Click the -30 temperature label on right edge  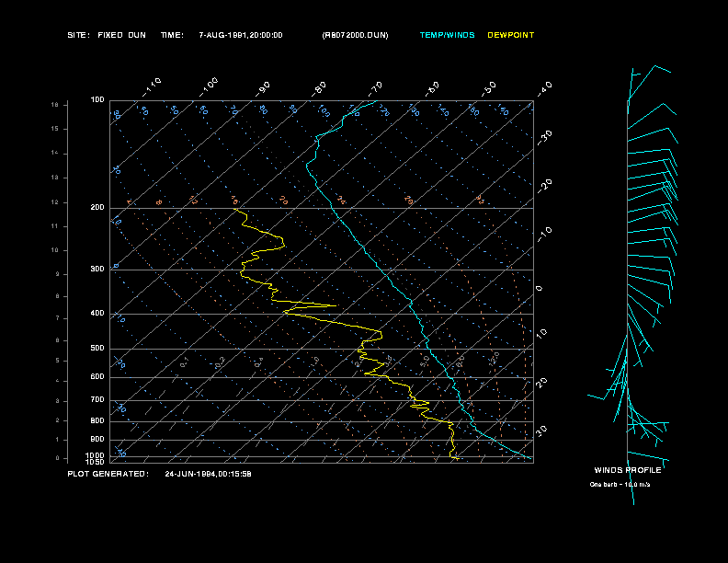545,137
